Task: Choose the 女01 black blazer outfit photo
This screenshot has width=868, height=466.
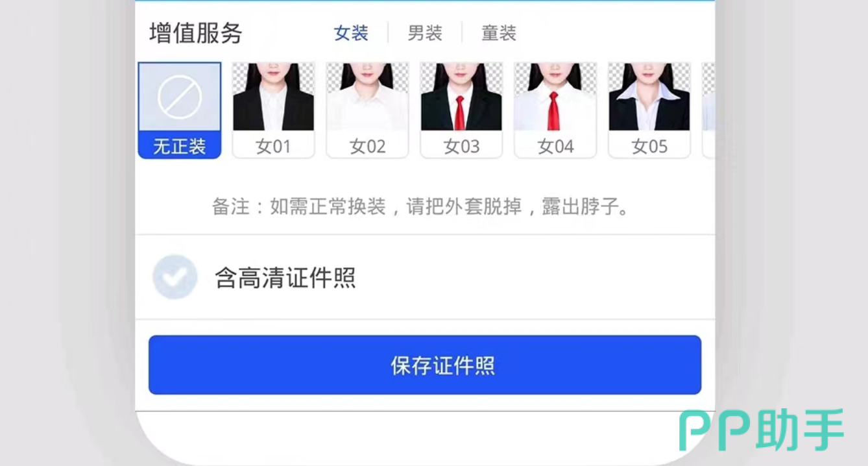Action: 273,96
